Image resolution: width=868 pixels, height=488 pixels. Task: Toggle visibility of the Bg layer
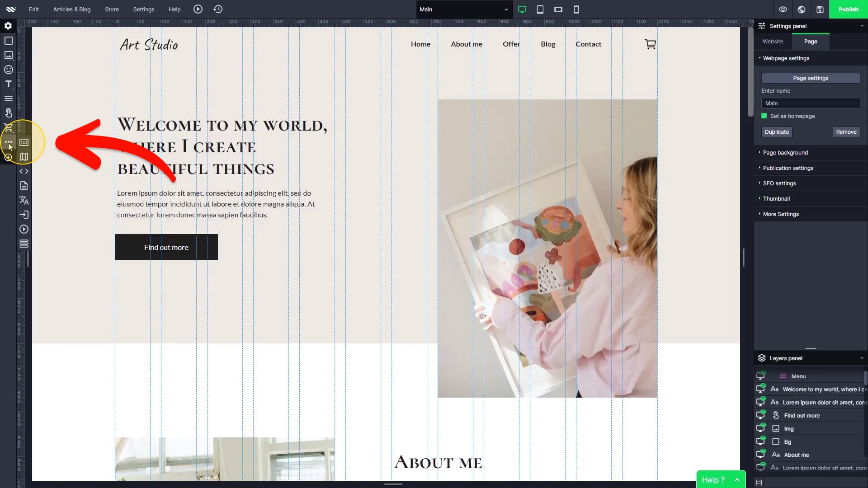(x=761, y=441)
